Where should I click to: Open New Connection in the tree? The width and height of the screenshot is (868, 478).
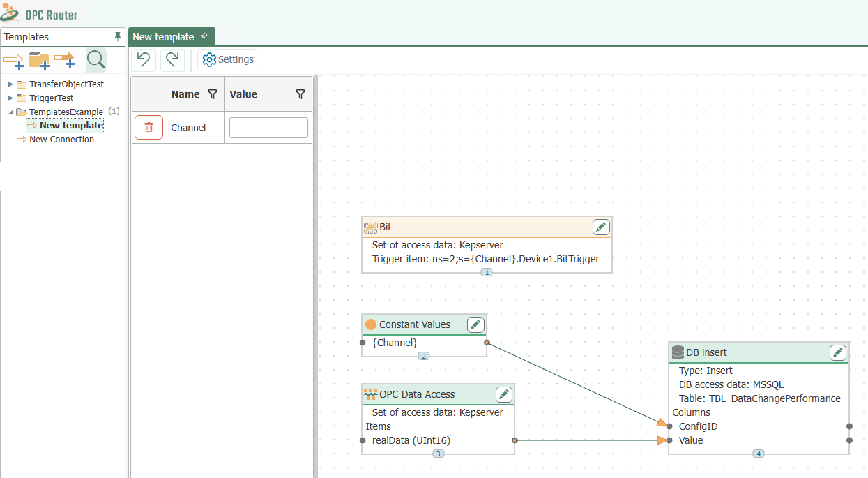click(61, 140)
